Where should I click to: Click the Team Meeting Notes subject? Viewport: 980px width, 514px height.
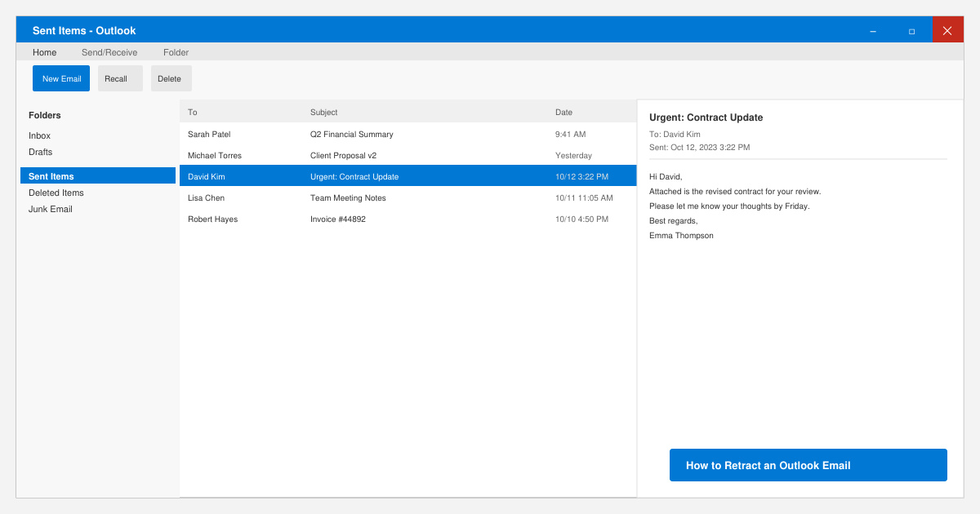(348, 197)
